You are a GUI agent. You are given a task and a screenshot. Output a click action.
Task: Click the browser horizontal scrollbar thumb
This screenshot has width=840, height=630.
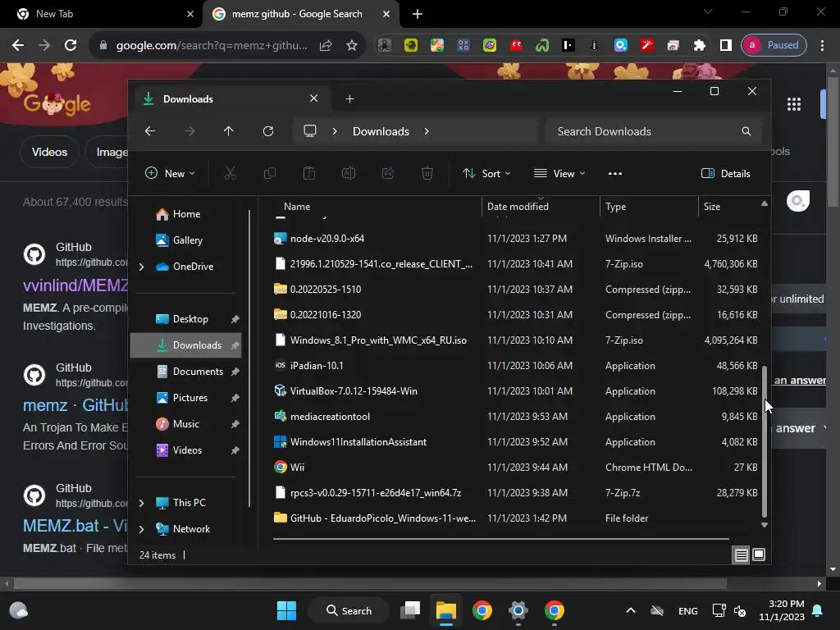tap(370, 583)
